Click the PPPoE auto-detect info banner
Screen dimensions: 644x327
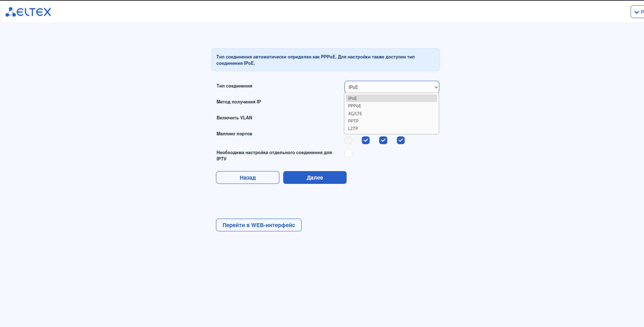[x=326, y=60]
